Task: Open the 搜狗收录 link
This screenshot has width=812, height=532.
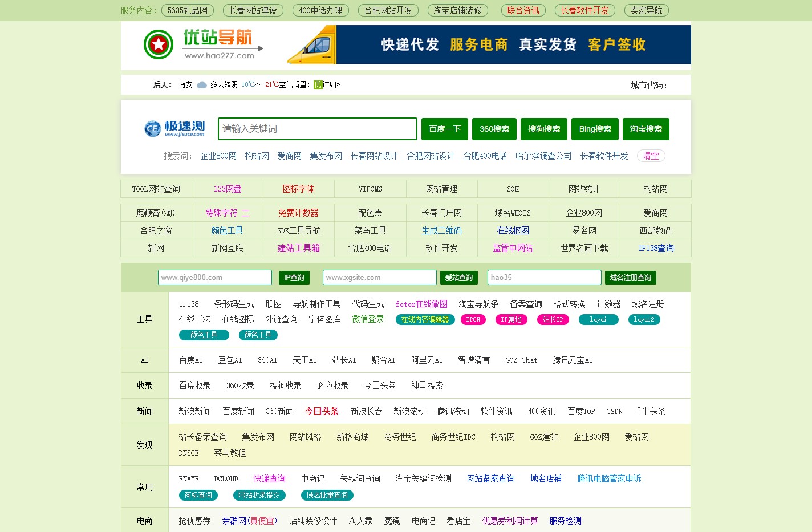Action: (x=285, y=385)
